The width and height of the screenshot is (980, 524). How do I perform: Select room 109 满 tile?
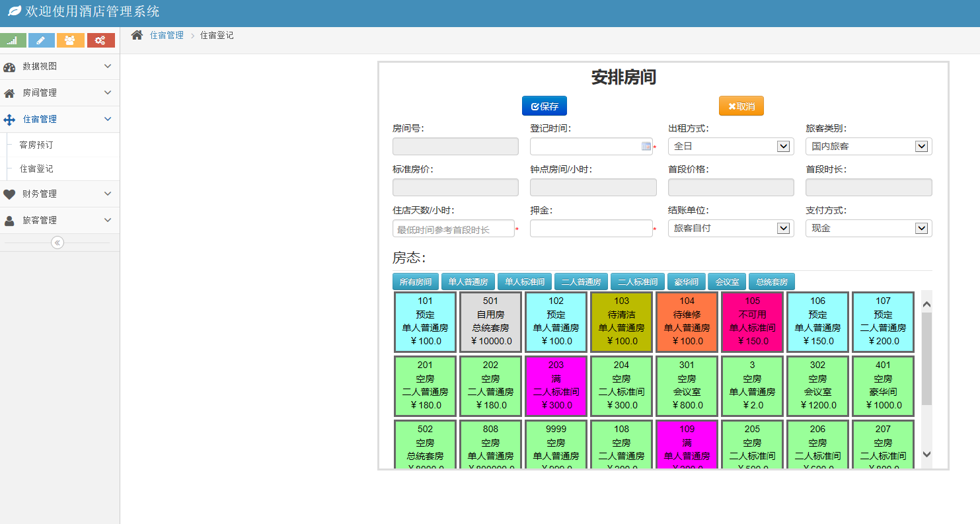(x=687, y=445)
